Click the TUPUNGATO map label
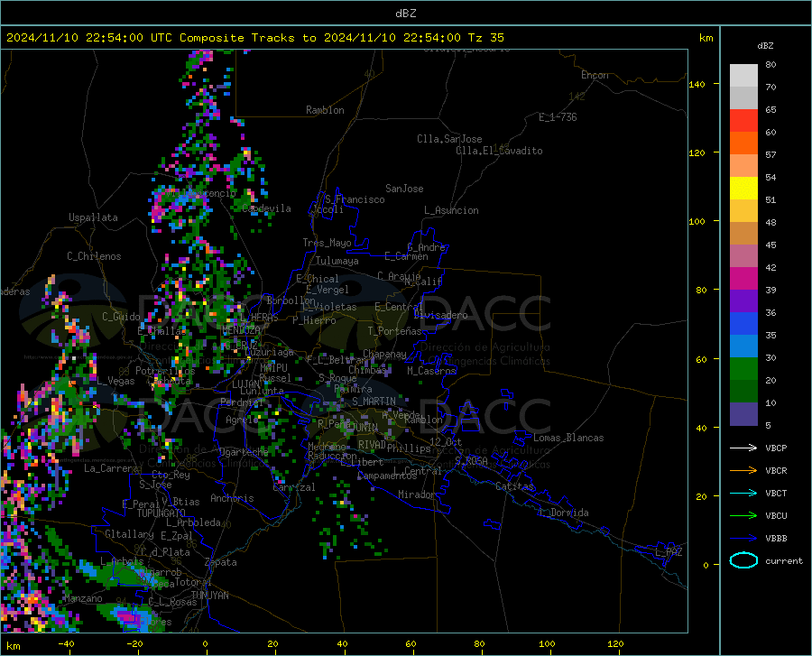Image resolution: width=812 pixels, height=656 pixels. [161, 513]
